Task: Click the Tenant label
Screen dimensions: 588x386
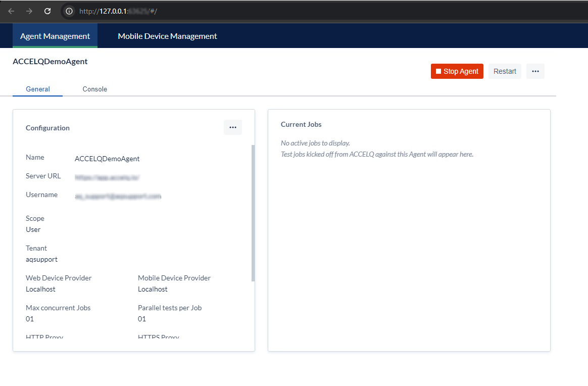Action: (36, 249)
